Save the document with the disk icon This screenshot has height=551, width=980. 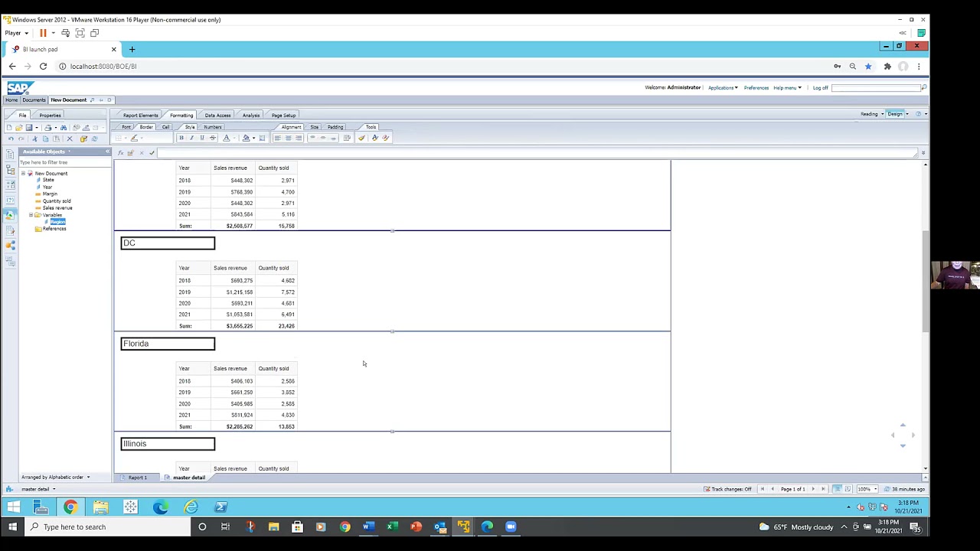click(x=29, y=128)
